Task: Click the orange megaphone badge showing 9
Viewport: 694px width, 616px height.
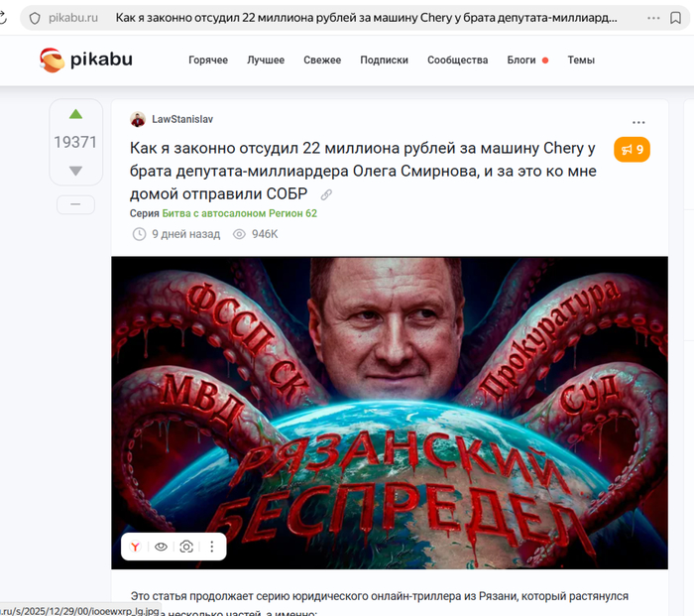Action: [x=632, y=150]
